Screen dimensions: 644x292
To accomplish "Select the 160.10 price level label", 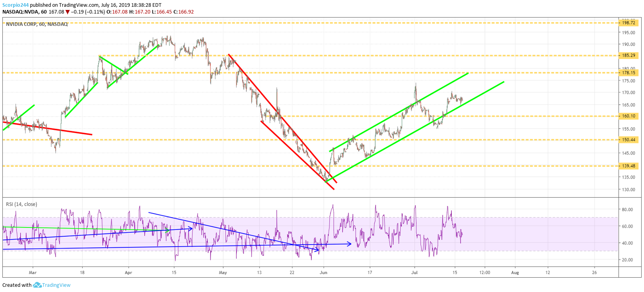I will click(629, 116).
